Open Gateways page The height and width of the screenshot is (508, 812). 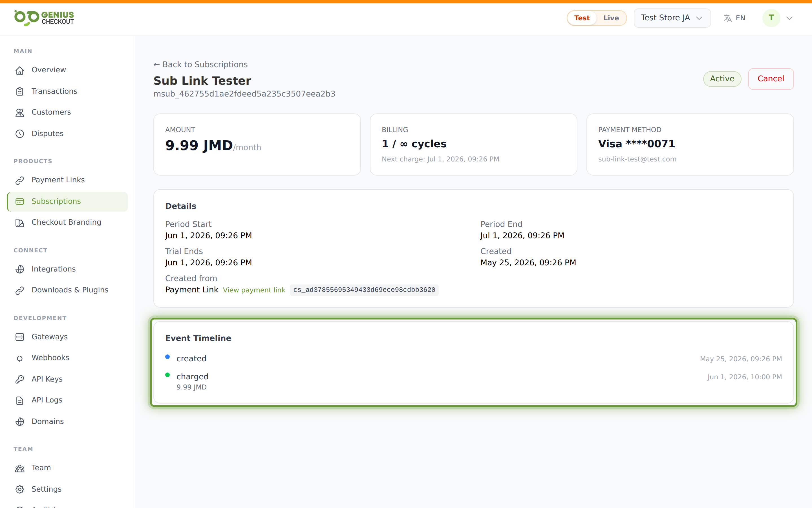coord(67,337)
